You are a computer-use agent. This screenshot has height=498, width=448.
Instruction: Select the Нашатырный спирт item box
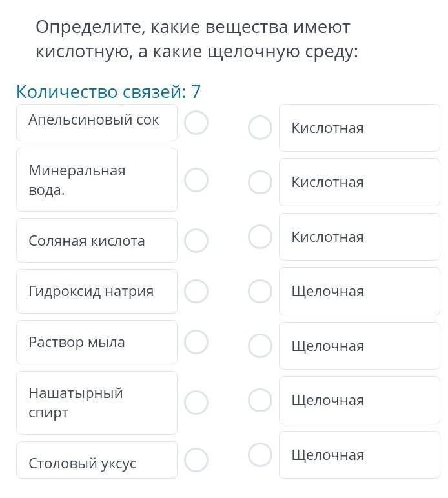point(97,403)
